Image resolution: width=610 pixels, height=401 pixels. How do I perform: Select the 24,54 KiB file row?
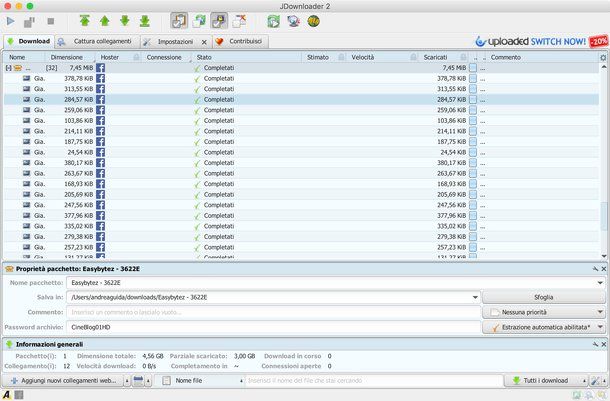coord(301,152)
